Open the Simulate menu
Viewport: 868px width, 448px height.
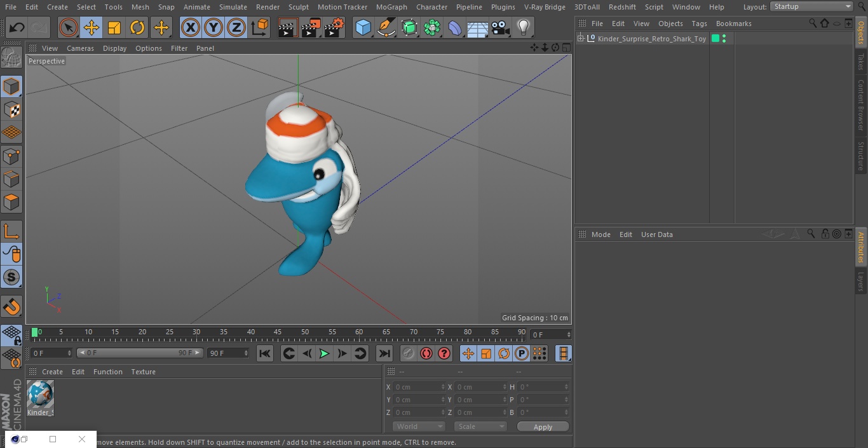233,7
